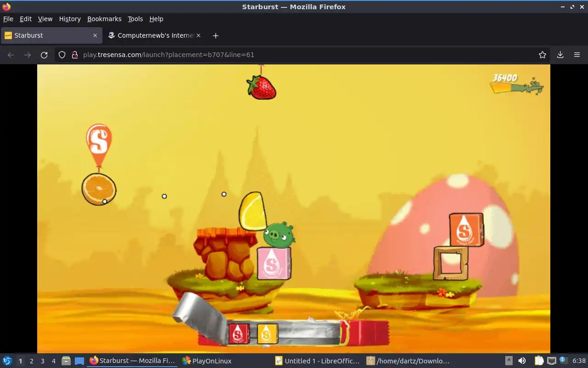Click the address bar URL field

[303, 55]
